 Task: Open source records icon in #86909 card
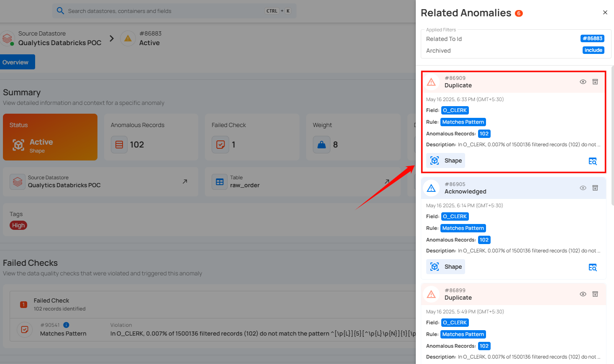coord(593,161)
